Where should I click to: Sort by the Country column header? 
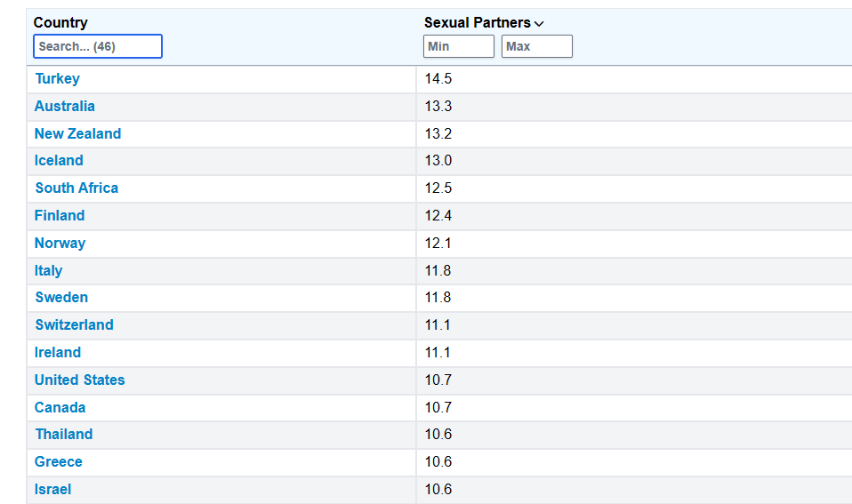tap(60, 23)
